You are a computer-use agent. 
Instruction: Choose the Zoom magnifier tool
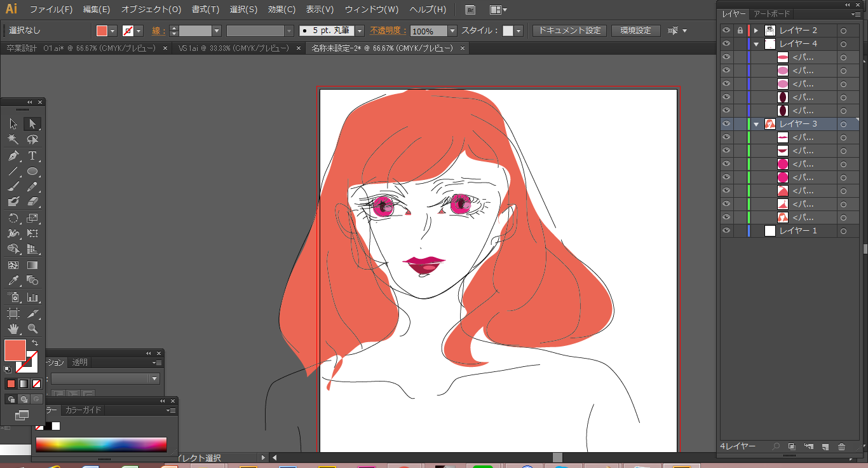32,329
